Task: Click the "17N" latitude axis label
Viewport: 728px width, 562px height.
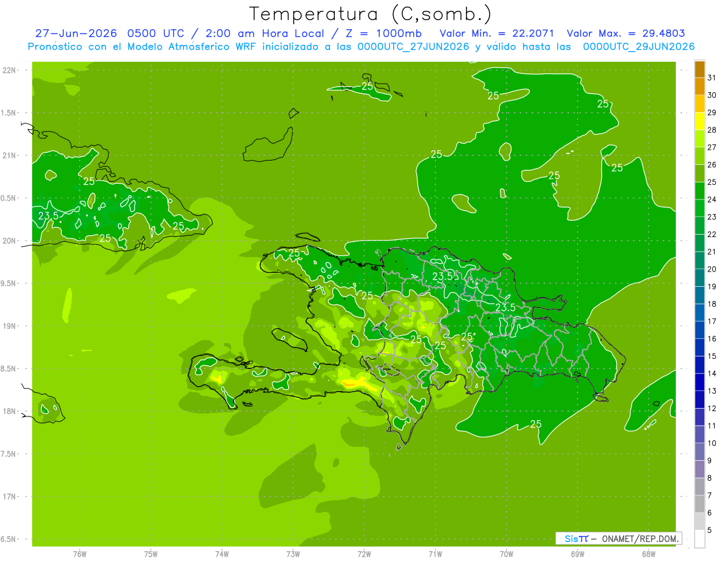Action: click(x=10, y=497)
